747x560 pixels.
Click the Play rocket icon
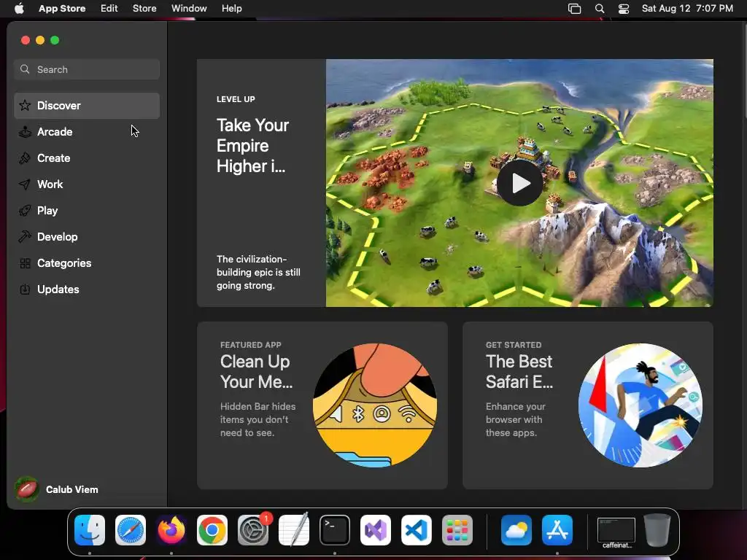click(25, 211)
